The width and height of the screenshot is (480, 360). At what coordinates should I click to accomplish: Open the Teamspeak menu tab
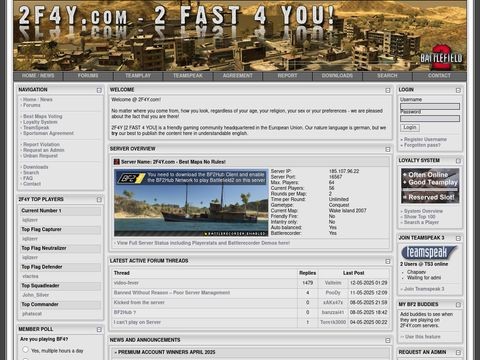(x=188, y=76)
